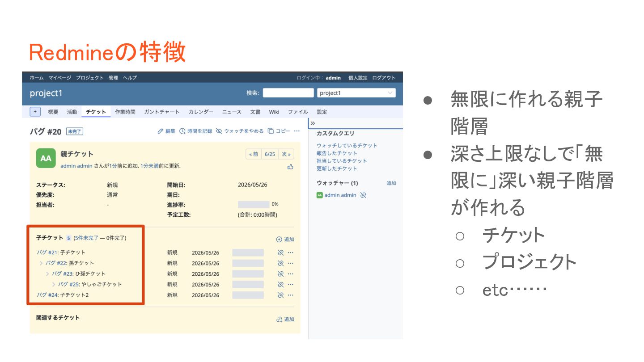644x362 pixels.
Task: Click the small avatar in the ウォッチャー list
Action: pyautogui.click(x=319, y=195)
